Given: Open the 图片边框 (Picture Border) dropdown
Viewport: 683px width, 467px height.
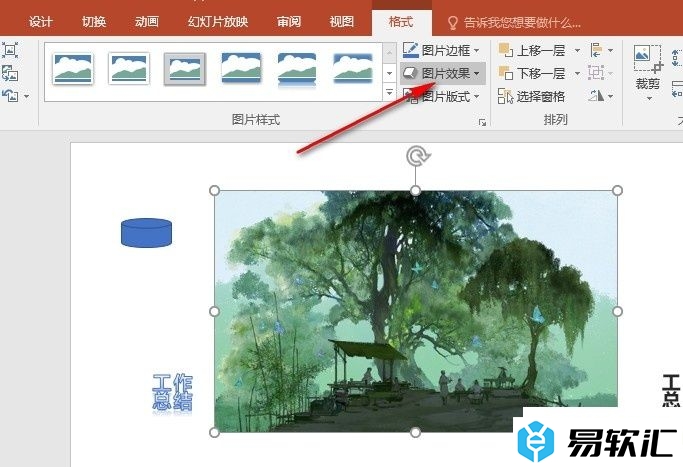Looking at the screenshot, I should pyautogui.click(x=442, y=49).
